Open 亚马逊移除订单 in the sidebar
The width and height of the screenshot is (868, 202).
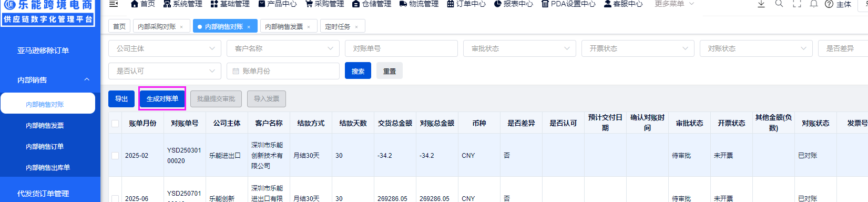[43, 50]
